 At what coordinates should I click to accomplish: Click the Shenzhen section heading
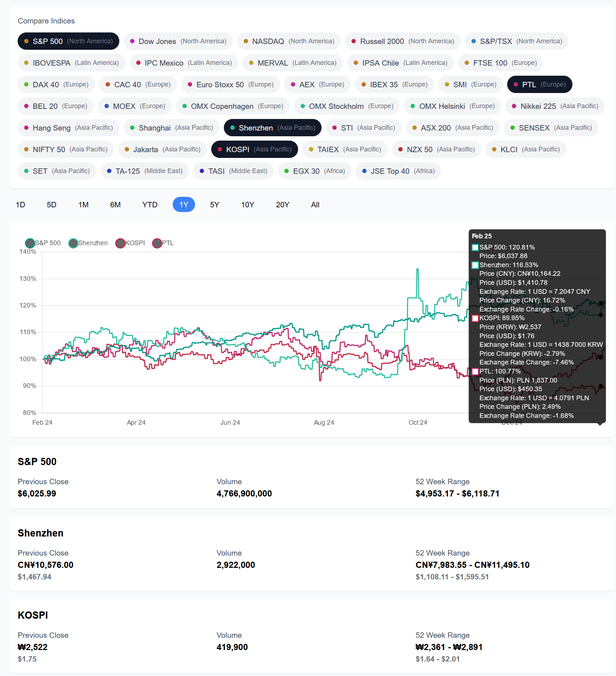[x=40, y=533]
